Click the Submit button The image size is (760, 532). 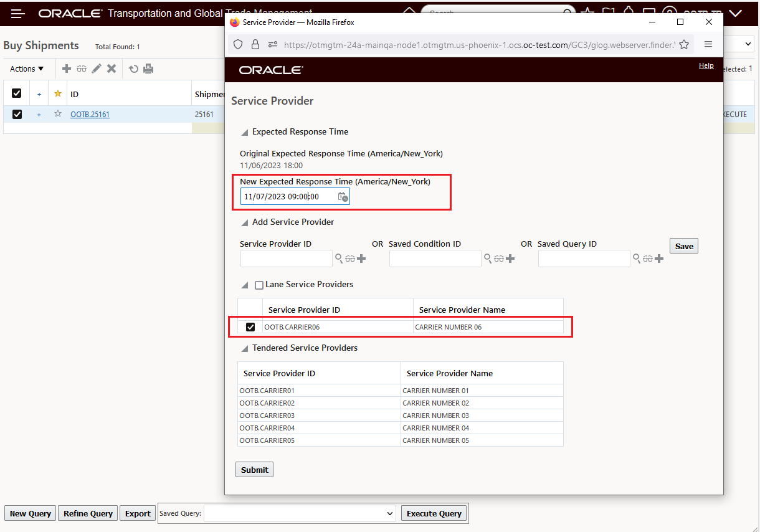click(x=254, y=470)
